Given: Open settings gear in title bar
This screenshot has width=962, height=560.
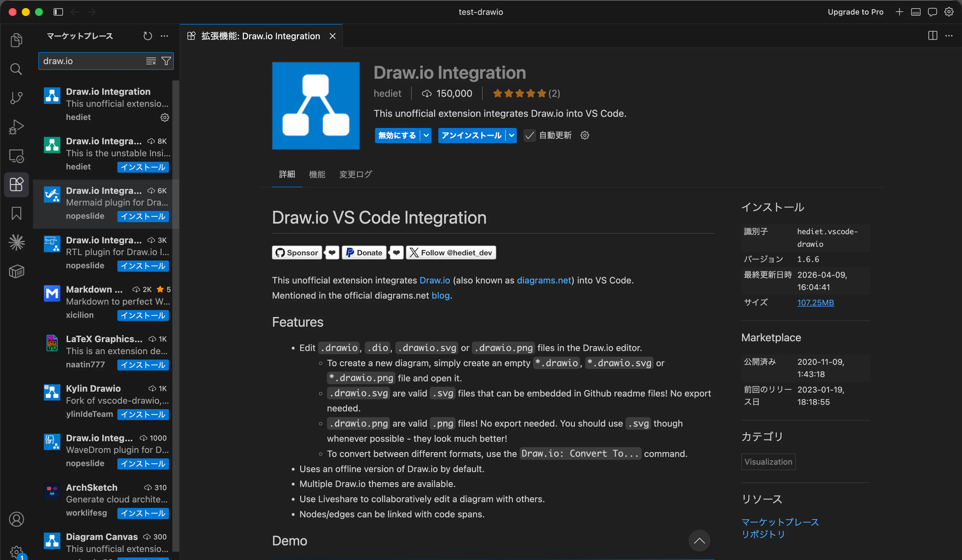Looking at the screenshot, I should [949, 12].
